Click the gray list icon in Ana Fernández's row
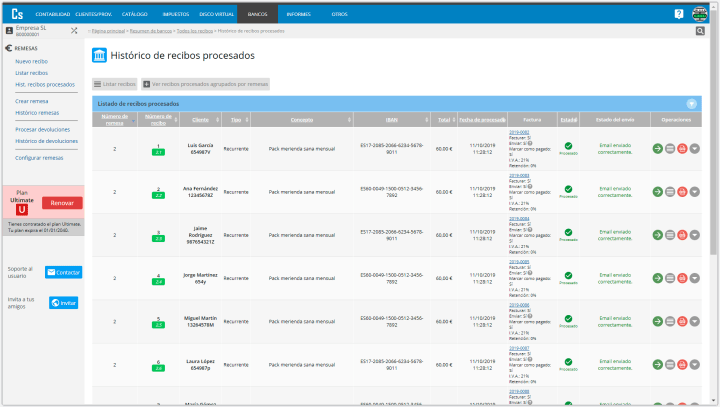 click(670, 192)
